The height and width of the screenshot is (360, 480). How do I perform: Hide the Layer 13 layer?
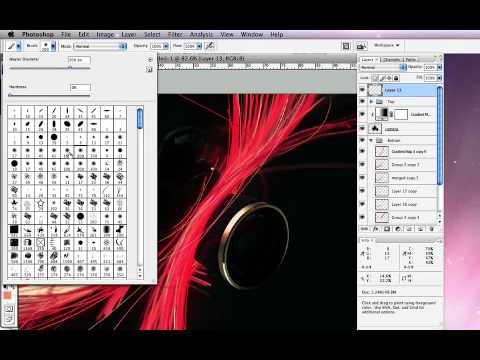[362, 90]
